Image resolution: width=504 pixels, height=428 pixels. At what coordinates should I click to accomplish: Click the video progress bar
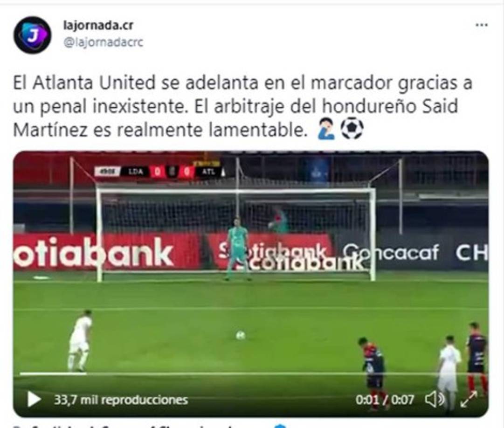(x=251, y=374)
